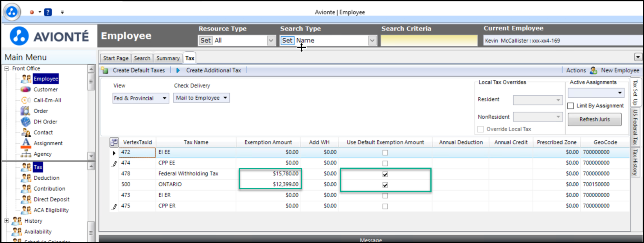Toggle default exemption for EI ER row
This screenshot has height=243, width=644.
pyautogui.click(x=385, y=196)
